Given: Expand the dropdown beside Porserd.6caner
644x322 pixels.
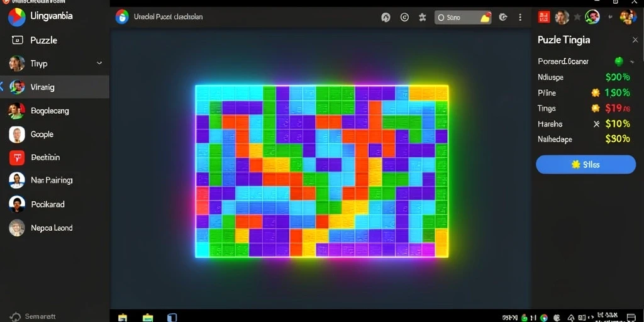Looking at the screenshot, I should click(x=631, y=62).
